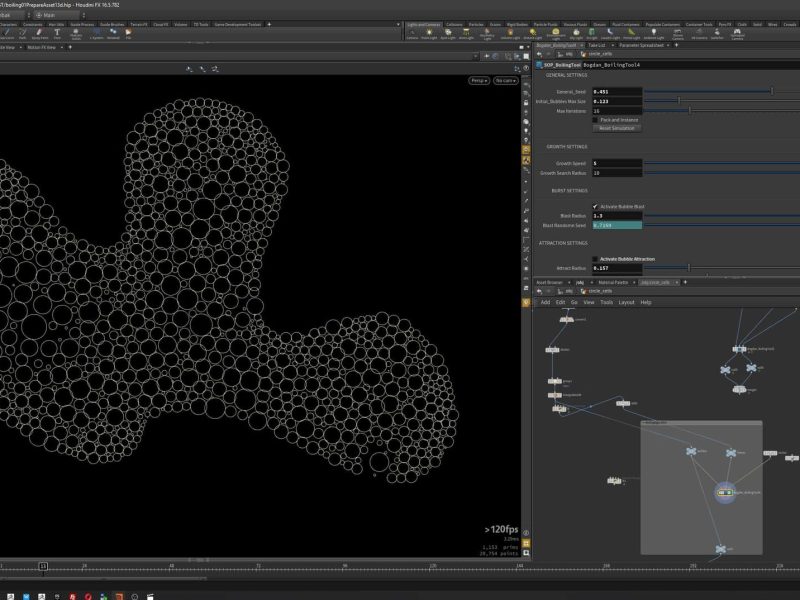Open the Persp view menu in the viewport
This screenshot has height=600, width=800.
click(479, 80)
